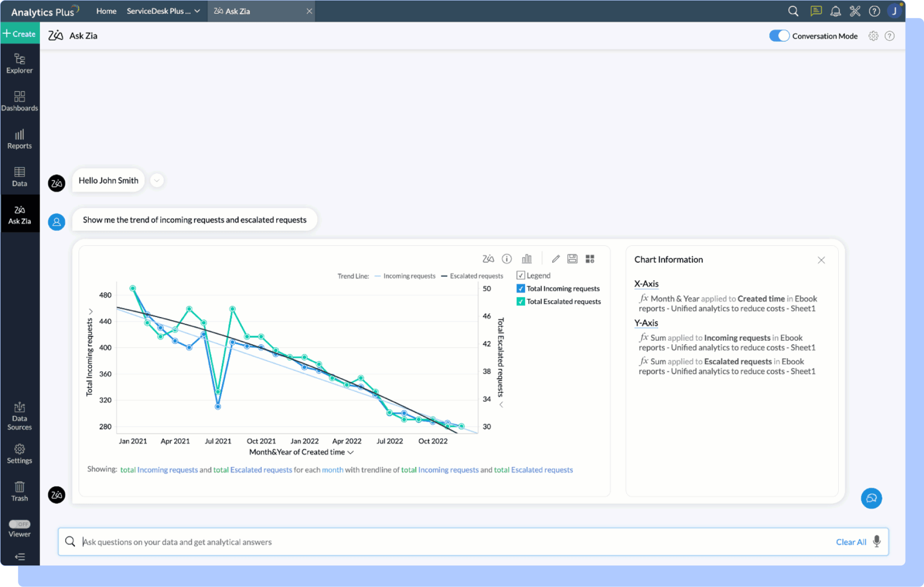This screenshot has width=924, height=587.
Task: Click the Create button
Action: tap(20, 34)
